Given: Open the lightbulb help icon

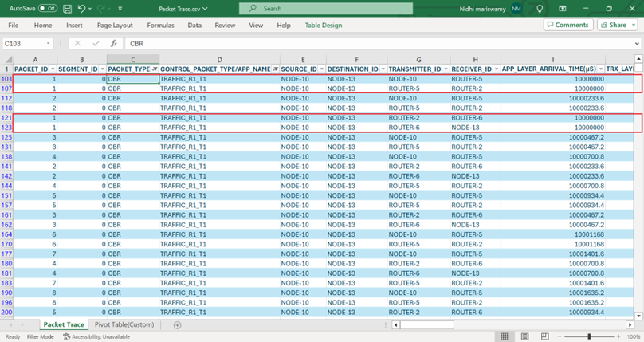Looking at the screenshot, I should 541,9.
